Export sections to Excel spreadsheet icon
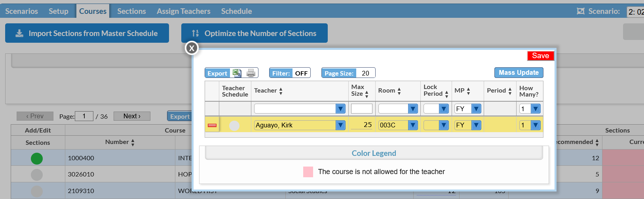644x199 pixels. pyautogui.click(x=237, y=73)
